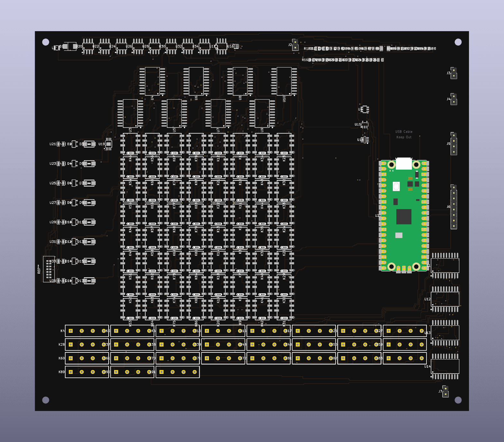Click the J5 pin header connector

coord(454,144)
